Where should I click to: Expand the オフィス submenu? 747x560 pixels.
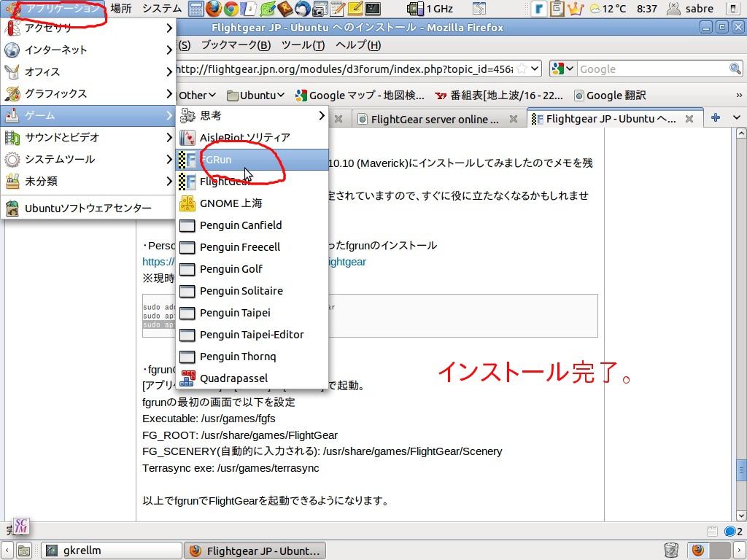(88, 72)
